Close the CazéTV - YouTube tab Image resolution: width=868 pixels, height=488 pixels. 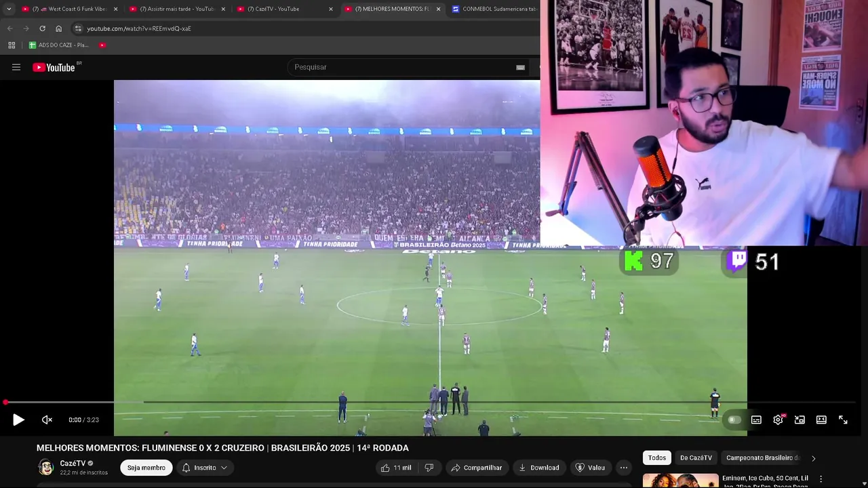click(x=331, y=9)
